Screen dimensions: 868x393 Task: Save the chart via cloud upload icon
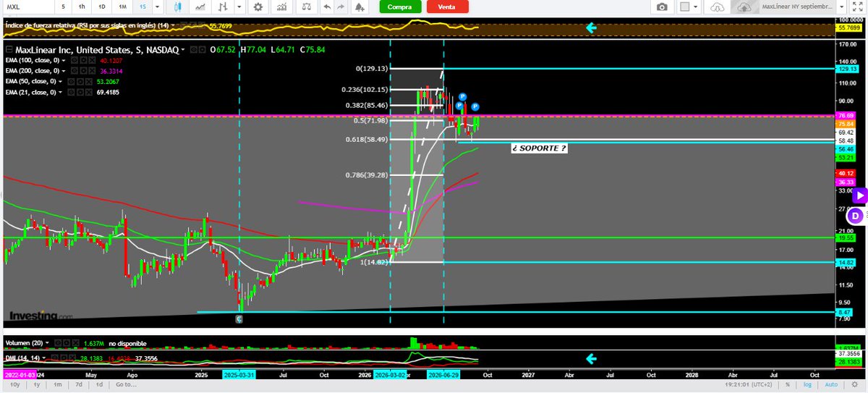(x=744, y=7)
